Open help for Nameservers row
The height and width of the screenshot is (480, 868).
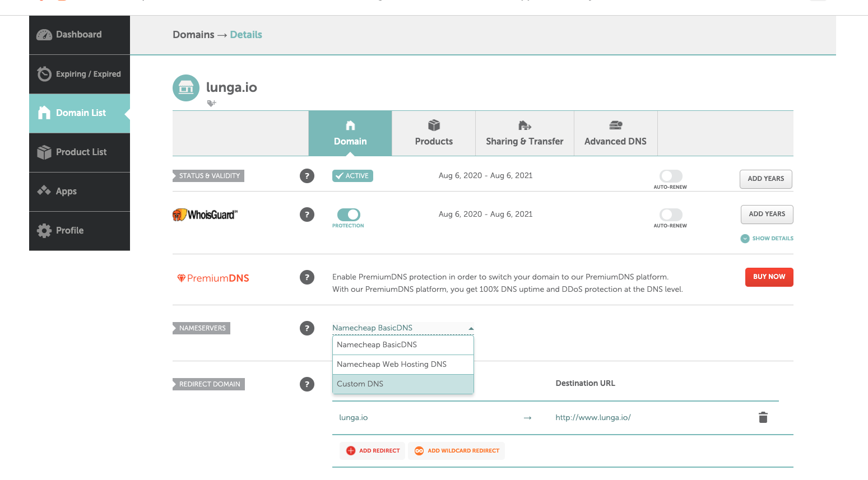(x=307, y=328)
